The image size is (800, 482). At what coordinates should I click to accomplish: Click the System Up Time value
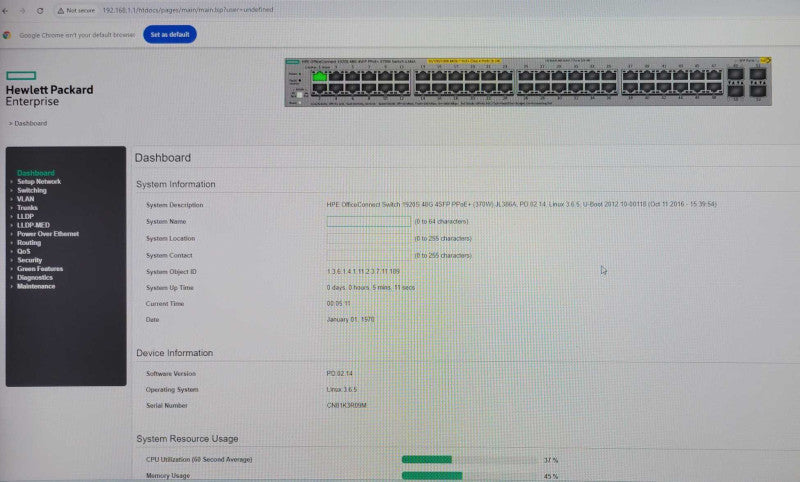pyautogui.click(x=371, y=288)
